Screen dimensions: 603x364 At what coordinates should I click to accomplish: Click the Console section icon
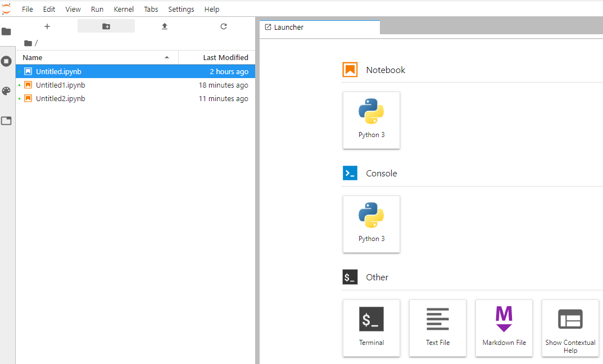tap(350, 173)
